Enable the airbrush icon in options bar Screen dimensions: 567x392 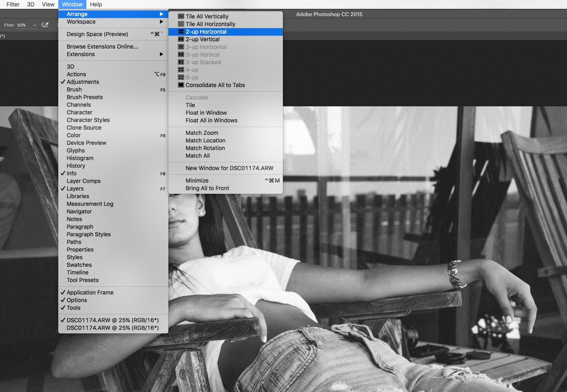[x=45, y=25]
